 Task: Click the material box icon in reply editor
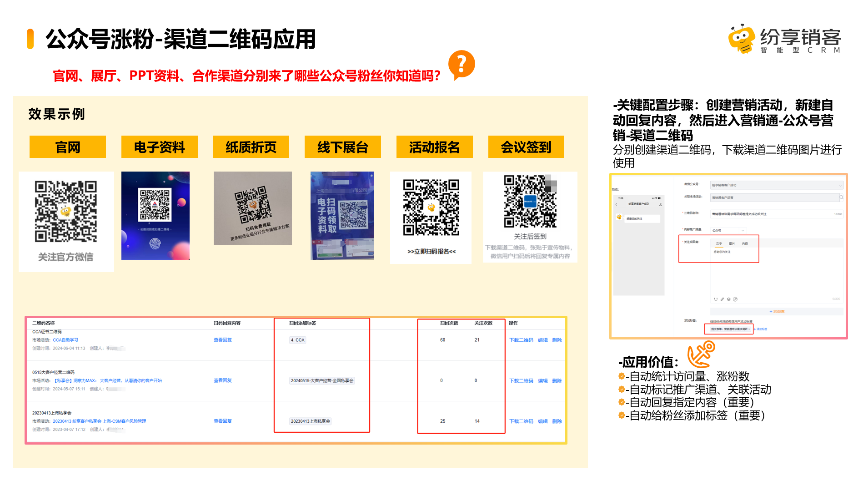pyautogui.click(x=728, y=299)
